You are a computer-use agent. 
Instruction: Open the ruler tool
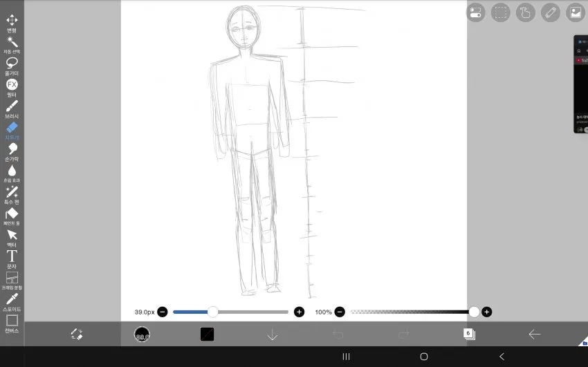[x=551, y=12]
